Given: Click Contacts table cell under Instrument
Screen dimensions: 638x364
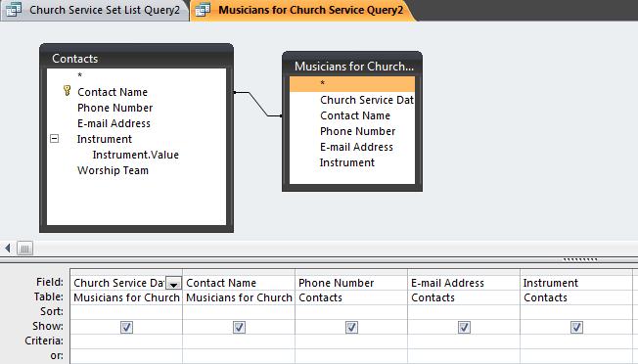Looking at the screenshot, I should click(x=576, y=297).
